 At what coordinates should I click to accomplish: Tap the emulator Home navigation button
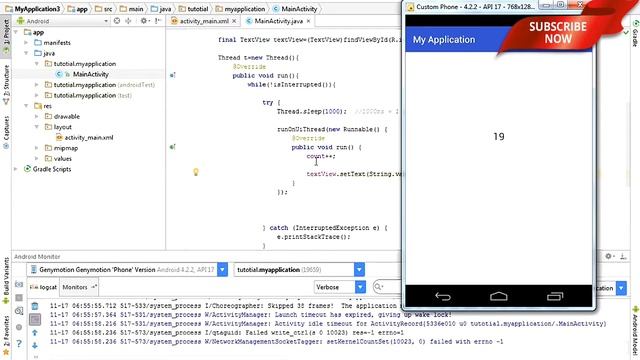499,296
